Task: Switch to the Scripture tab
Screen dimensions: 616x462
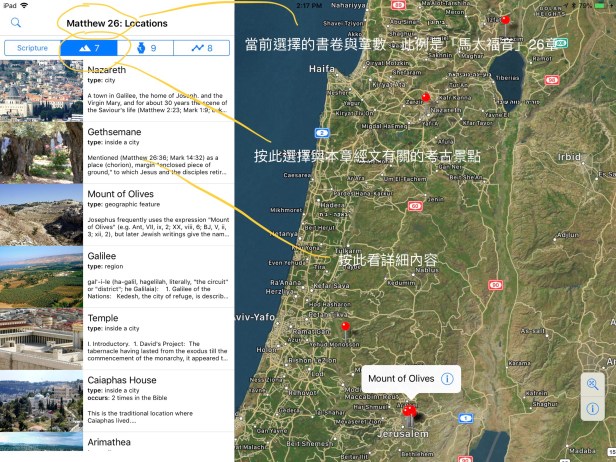Action: pyautogui.click(x=32, y=48)
